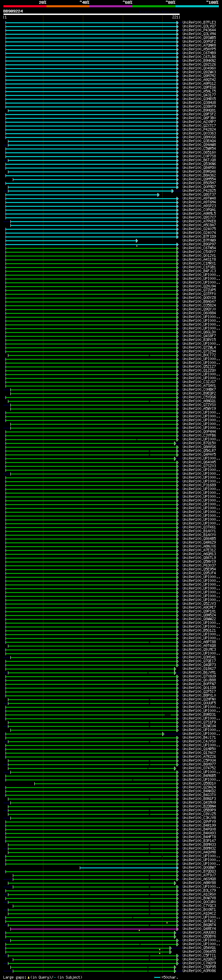The width and height of the screenshot is (222, 980).
Task: Select the UniRef100_C1MRX1 label
Action: [199, 263]
